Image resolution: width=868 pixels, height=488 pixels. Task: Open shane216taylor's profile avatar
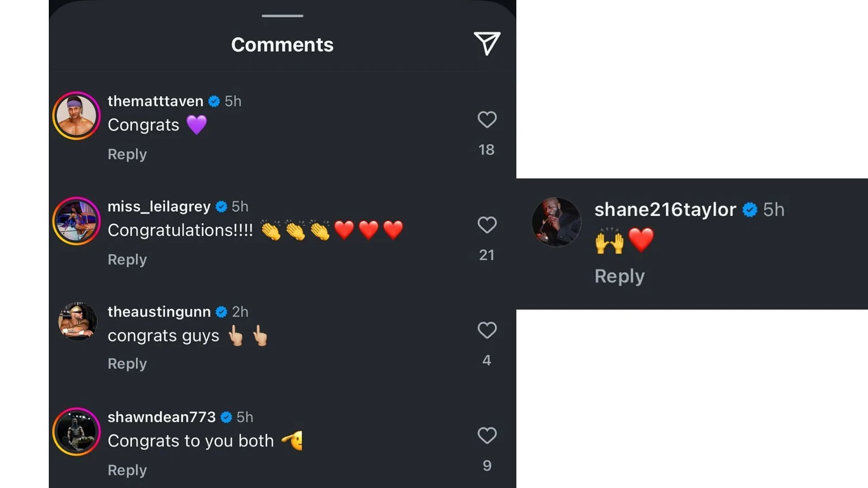pyautogui.click(x=556, y=222)
